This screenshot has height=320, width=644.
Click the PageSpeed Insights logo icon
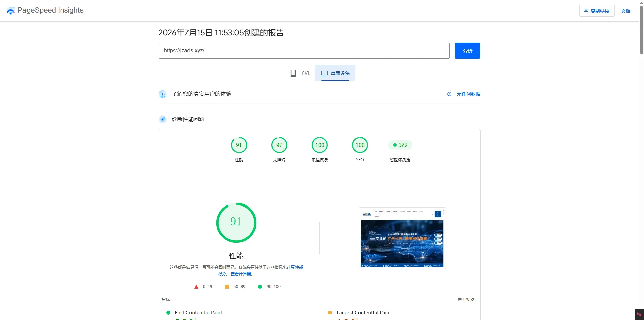click(11, 11)
